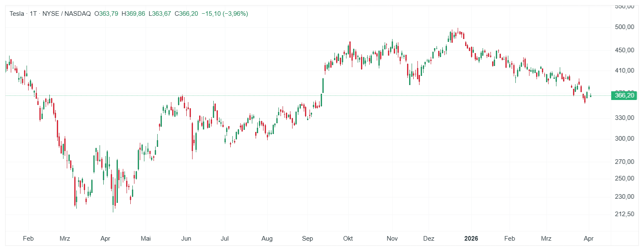Click the Tesla symbol name in legend
The image size is (644, 251).
click(x=17, y=14)
